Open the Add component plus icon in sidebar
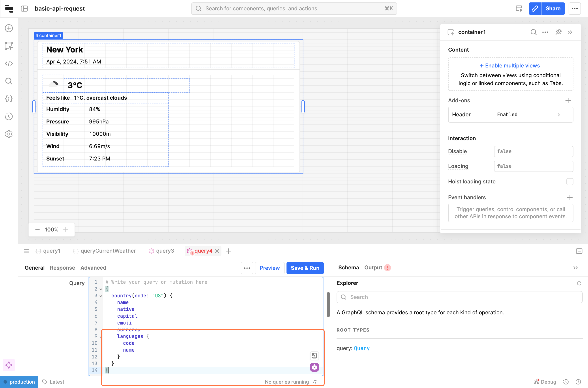The width and height of the screenshot is (588, 388). pos(9,28)
